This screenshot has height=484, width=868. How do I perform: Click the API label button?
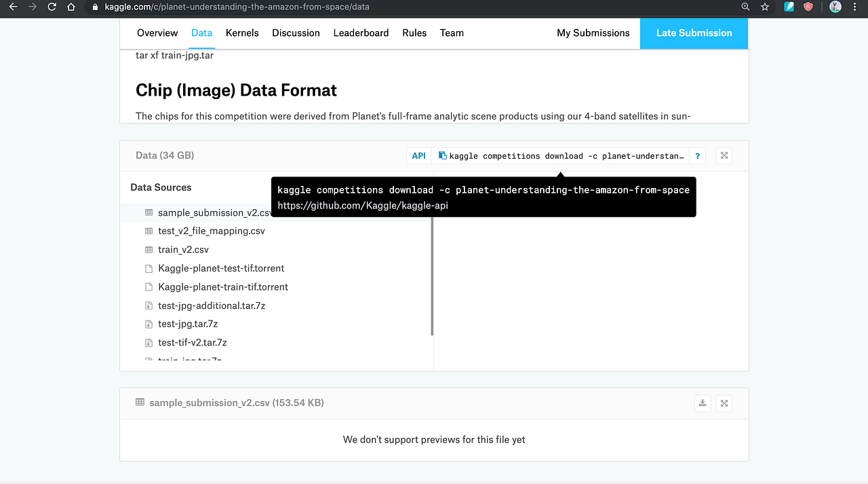(418, 155)
